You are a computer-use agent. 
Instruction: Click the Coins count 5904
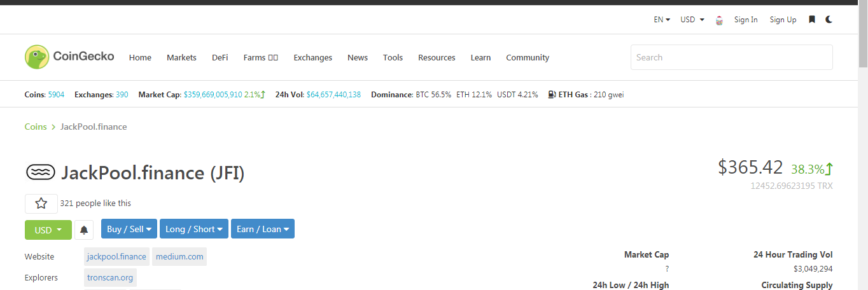(x=56, y=94)
